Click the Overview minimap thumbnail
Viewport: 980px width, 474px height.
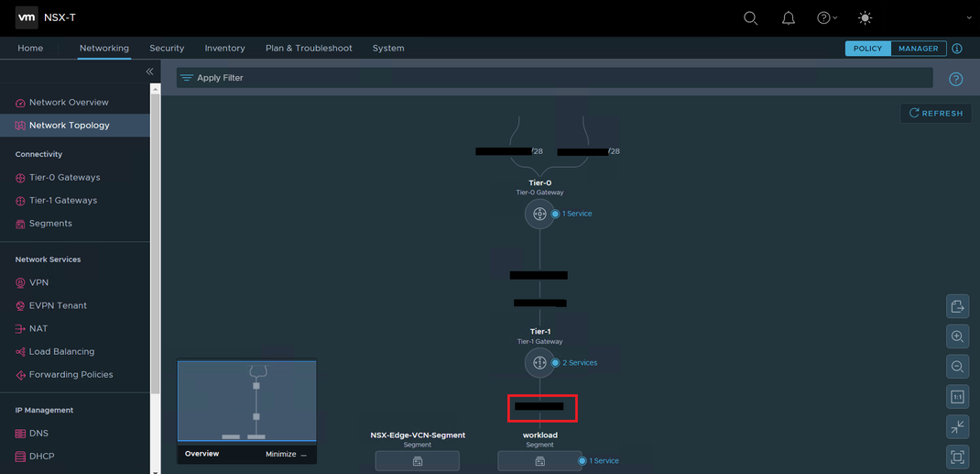point(247,402)
